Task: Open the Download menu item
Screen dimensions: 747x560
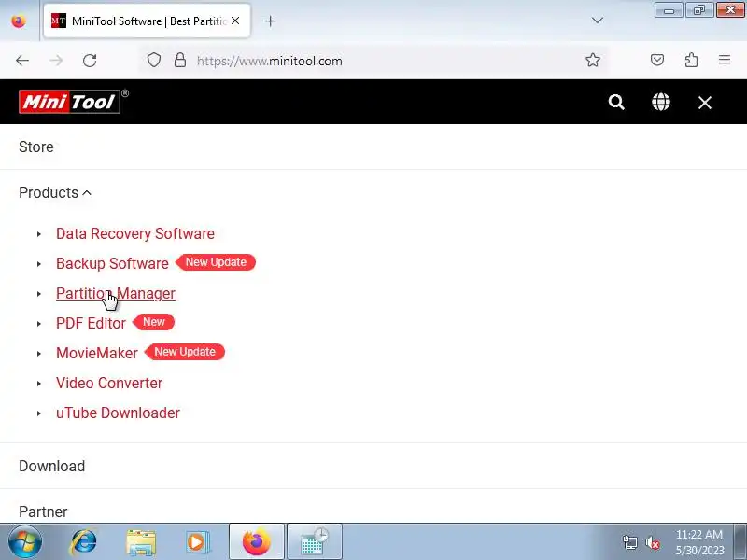Action: click(52, 466)
